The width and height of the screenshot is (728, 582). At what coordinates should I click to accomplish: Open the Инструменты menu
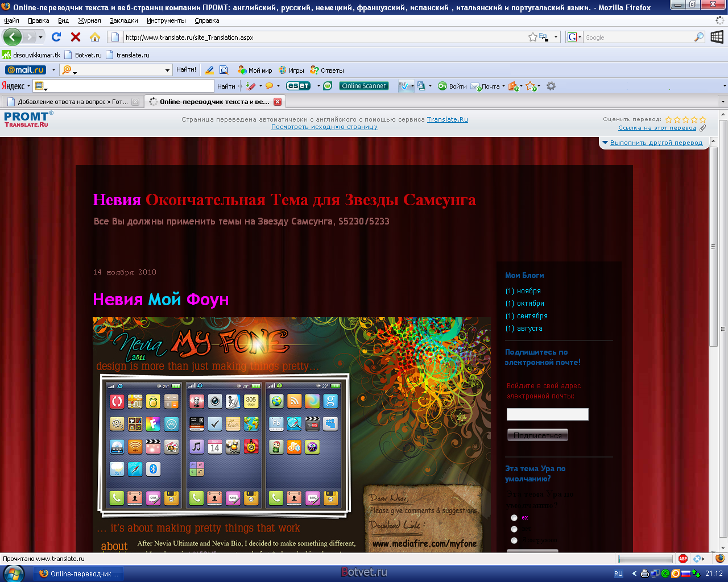(x=166, y=20)
